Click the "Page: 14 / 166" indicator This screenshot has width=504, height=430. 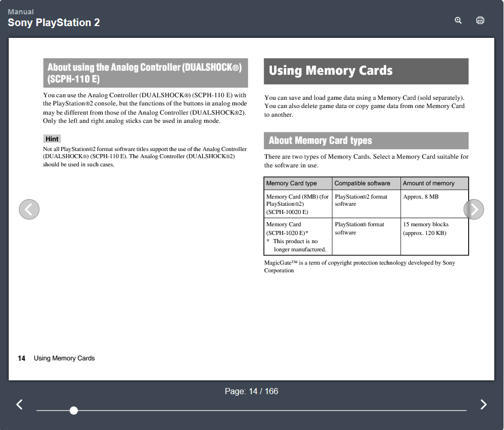coord(251,391)
